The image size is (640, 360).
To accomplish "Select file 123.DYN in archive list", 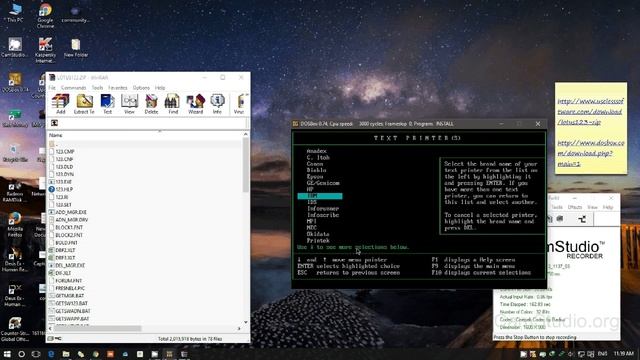I will 64,174.
